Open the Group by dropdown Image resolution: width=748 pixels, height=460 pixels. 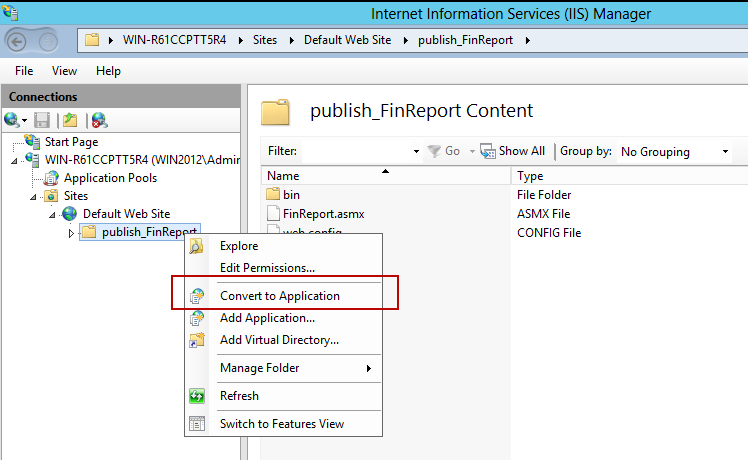pos(675,152)
